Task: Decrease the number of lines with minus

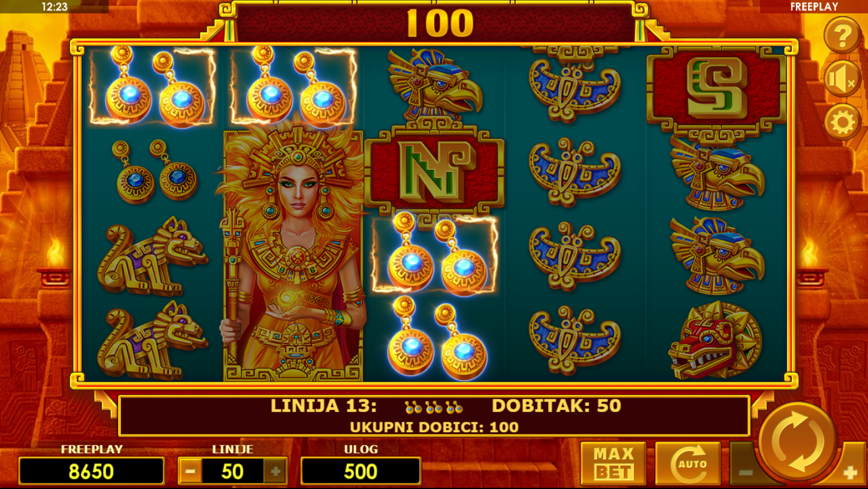Action: pos(190,472)
